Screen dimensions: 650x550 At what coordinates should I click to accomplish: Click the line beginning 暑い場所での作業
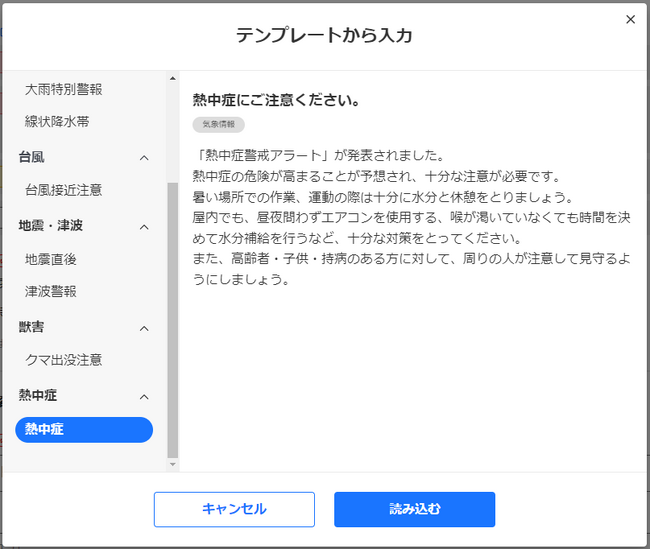coord(383,197)
